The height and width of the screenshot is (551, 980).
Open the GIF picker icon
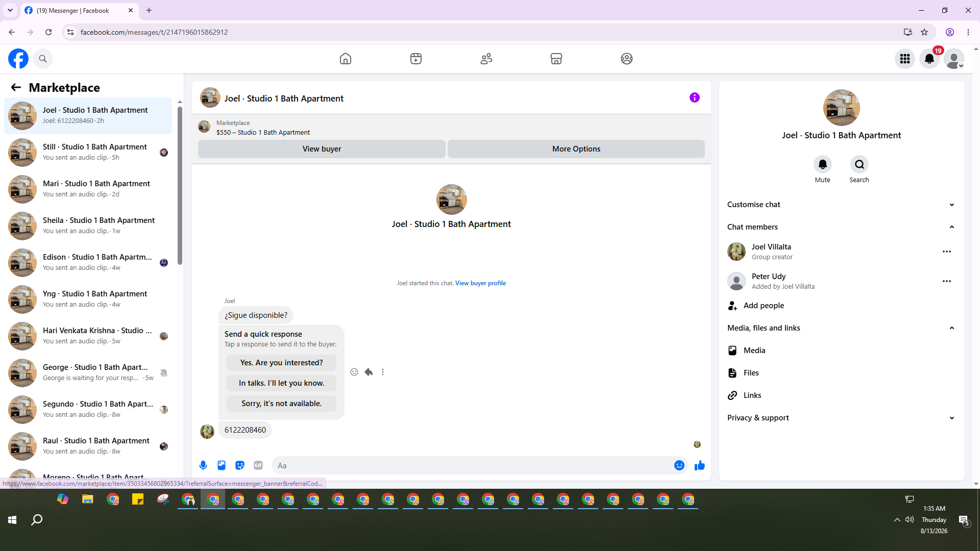[x=258, y=465]
